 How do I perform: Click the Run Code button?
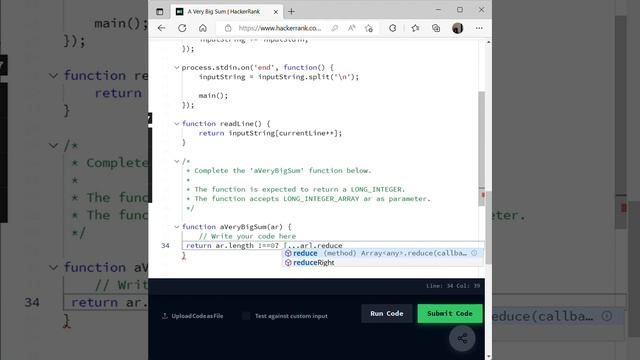pyautogui.click(x=387, y=313)
